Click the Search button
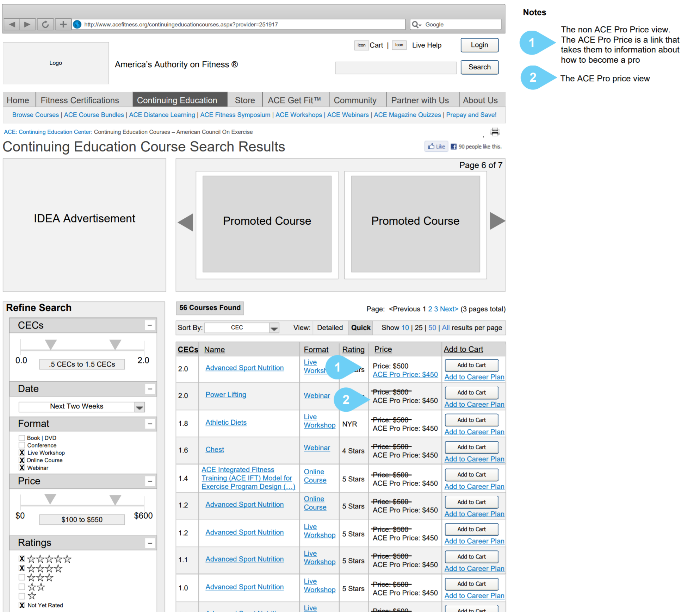The image size is (700, 612). point(479,67)
